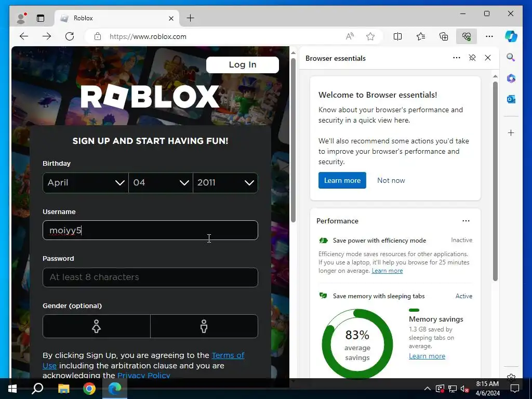The height and width of the screenshot is (399, 532).
Task: Open Windows taskbar search
Action: point(37,389)
